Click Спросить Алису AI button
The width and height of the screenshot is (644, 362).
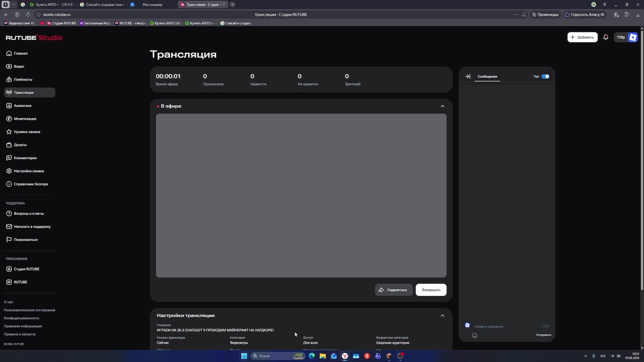coord(585,14)
